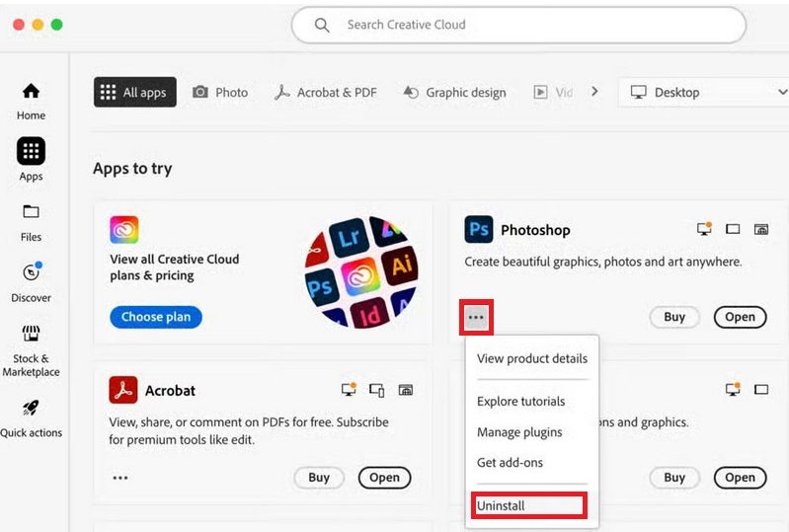Choose Manage plugins from menu
The width and height of the screenshot is (789, 532).
click(519, 432)
